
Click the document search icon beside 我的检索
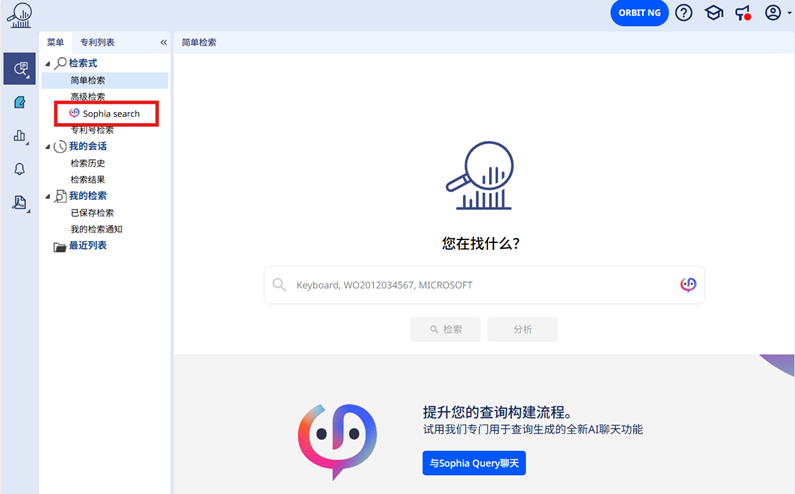point(60,196)
